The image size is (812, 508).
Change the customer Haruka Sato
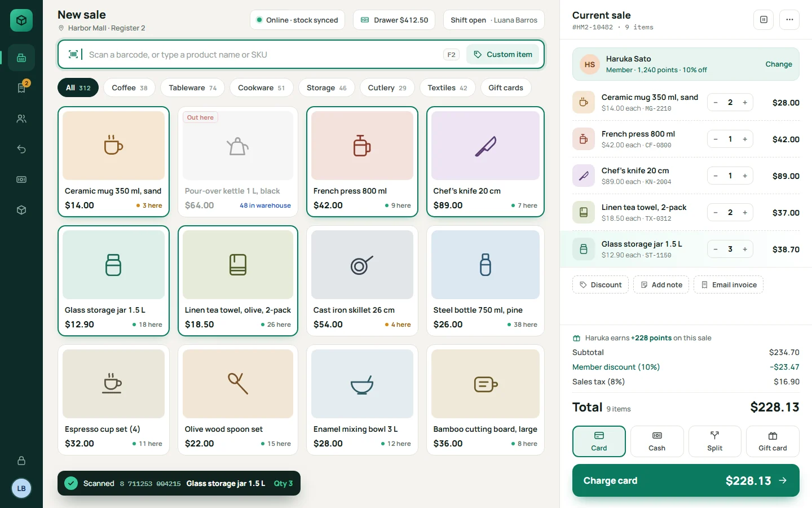[779, 64]
